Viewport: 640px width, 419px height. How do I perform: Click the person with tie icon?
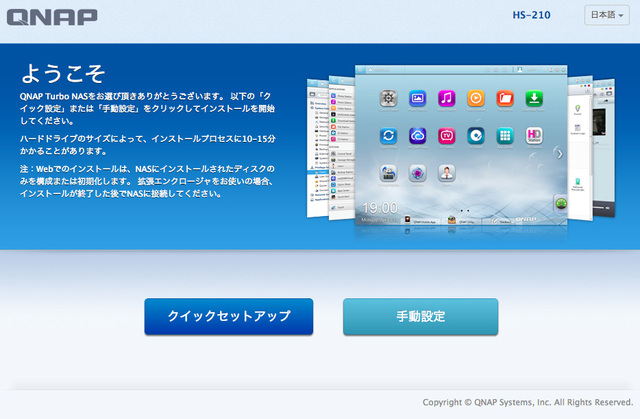447,173
